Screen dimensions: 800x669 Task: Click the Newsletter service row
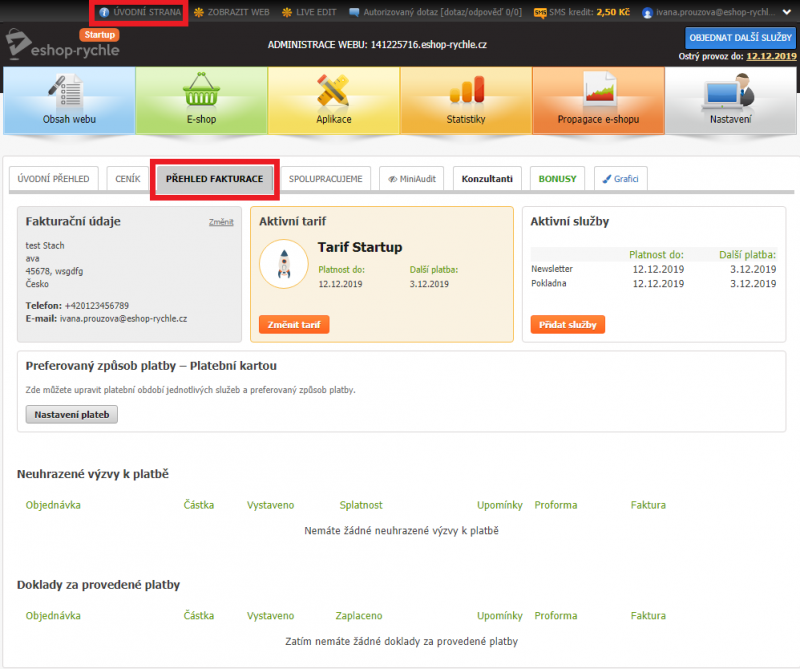654,269
